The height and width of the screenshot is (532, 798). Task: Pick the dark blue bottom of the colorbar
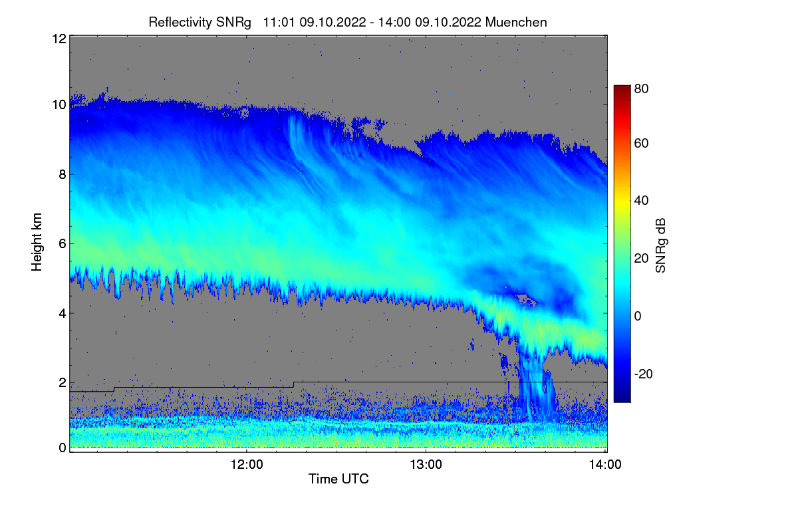(621, 396)
